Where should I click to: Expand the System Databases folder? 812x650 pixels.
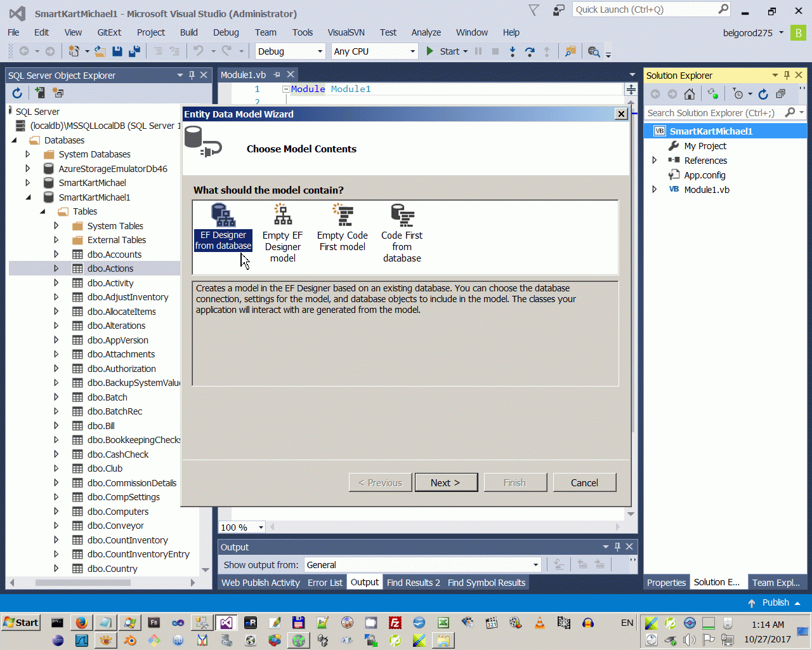point(28,154)
